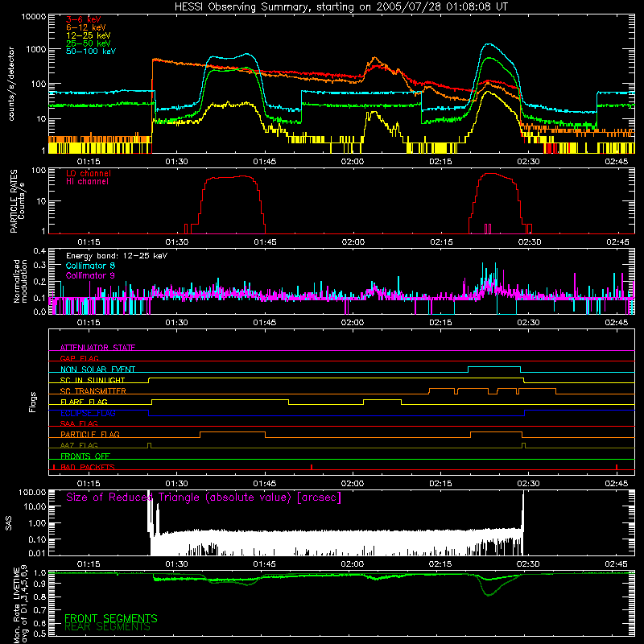Click the 'SAS' axis title

9,523
